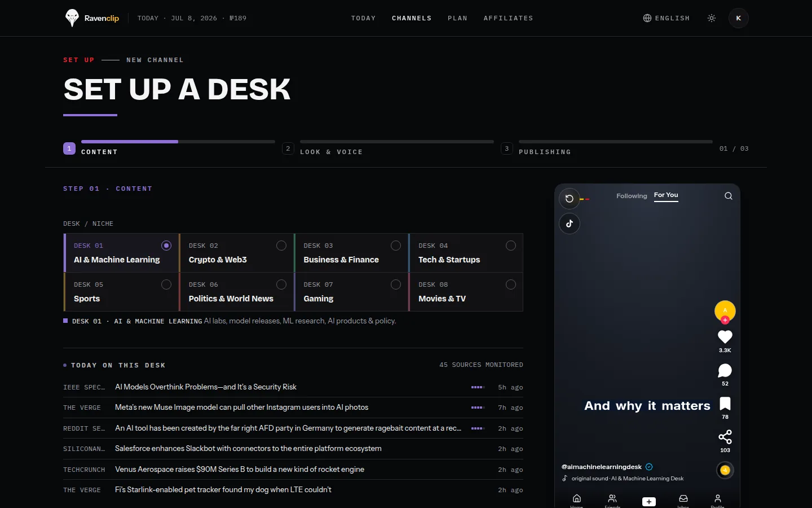Image resolution: width=812 pixels, height=508 pixels.
Task: Click the Home icon in preview nav
Action: (577, 498)
